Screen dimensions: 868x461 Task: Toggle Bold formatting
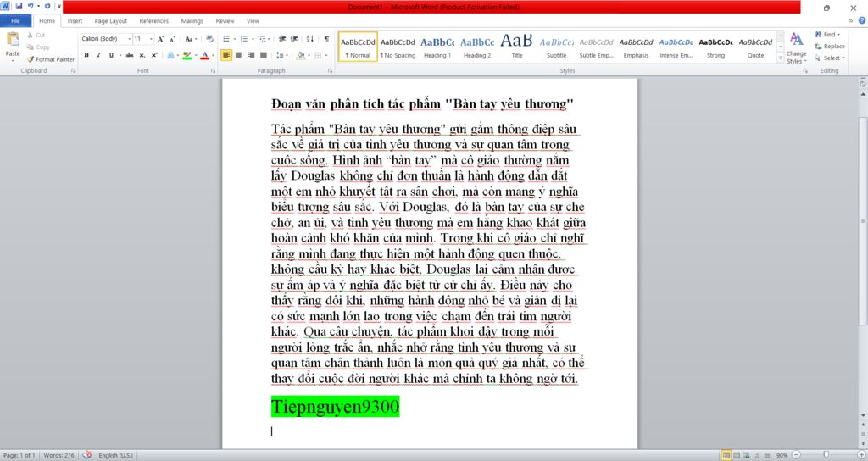coord(86,55)
